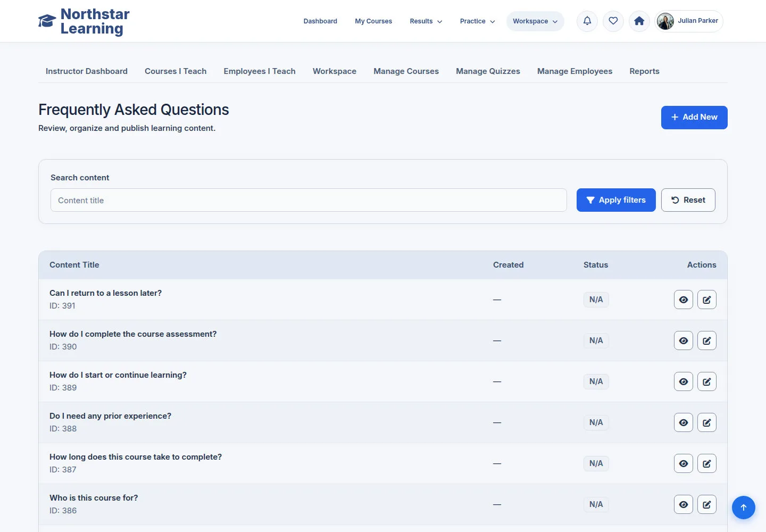Expand the Practice dropdown
The image size is (766, 532).
pos(478,21)
